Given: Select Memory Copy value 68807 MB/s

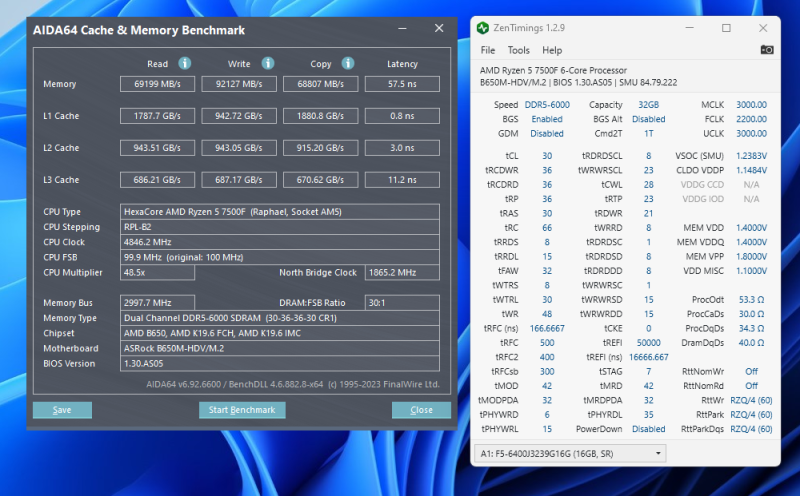Looking at the screenshot, I should point(320,84).
